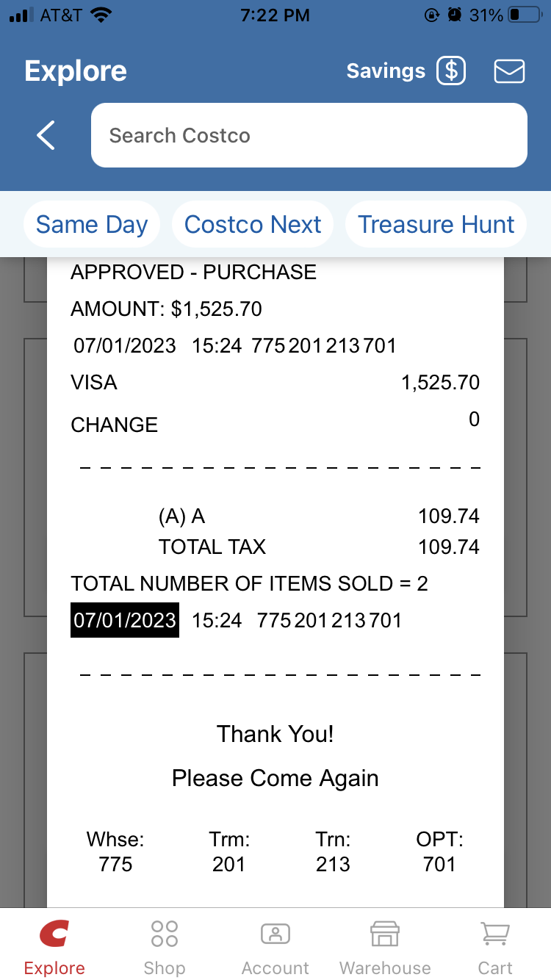Open the Shop grid icon
This screenshot has width=551, height=980.
pos(164,934)
